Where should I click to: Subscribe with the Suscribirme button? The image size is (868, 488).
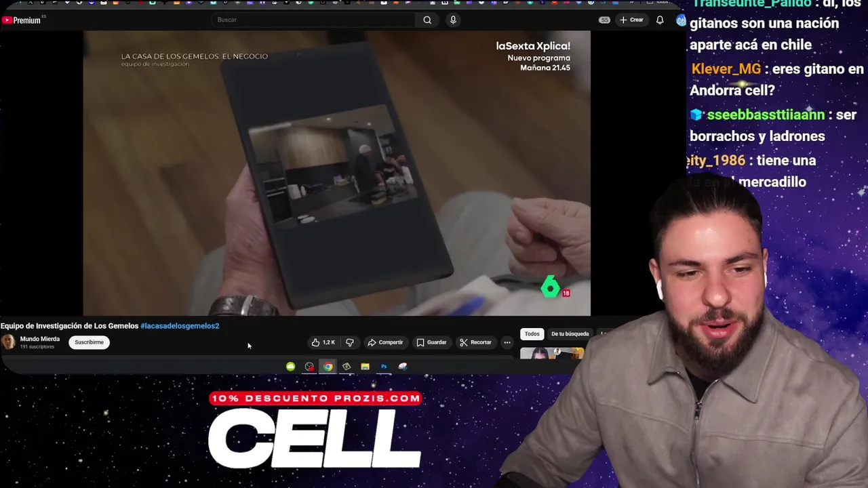point(89,342)
